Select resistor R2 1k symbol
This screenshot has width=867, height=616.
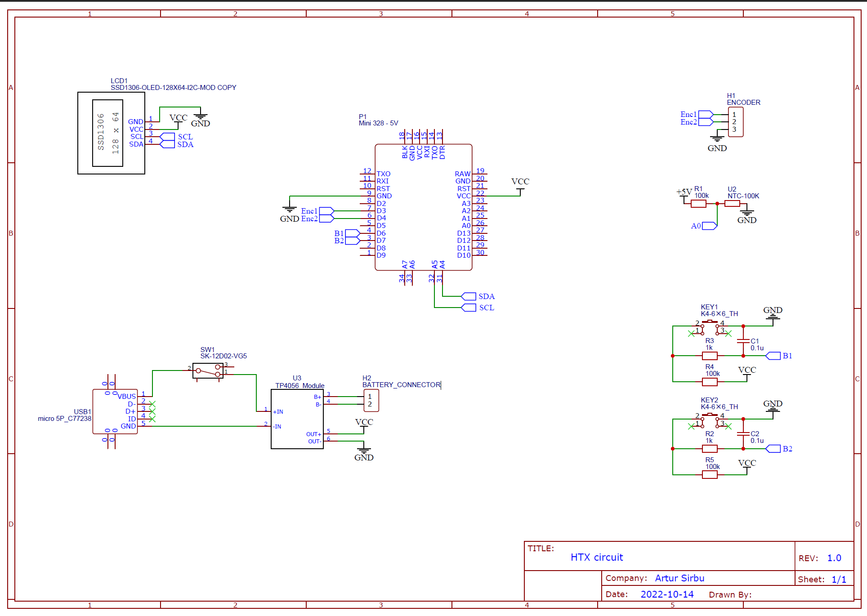710,449
